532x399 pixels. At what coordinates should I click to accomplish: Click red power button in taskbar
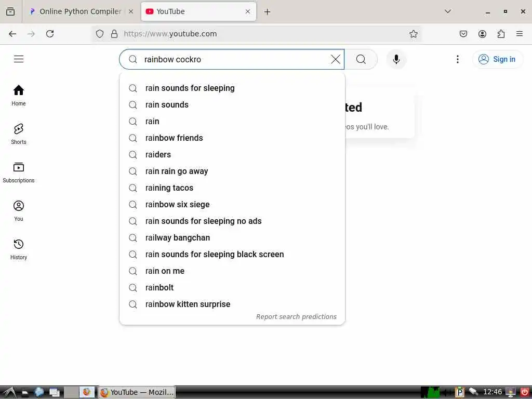[525, 392]
